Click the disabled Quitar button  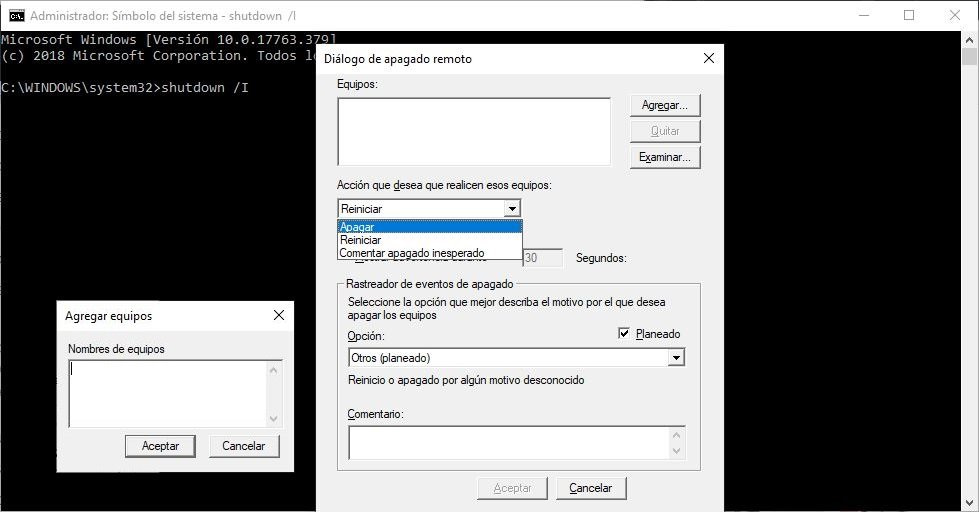click(x=665, y=131)
